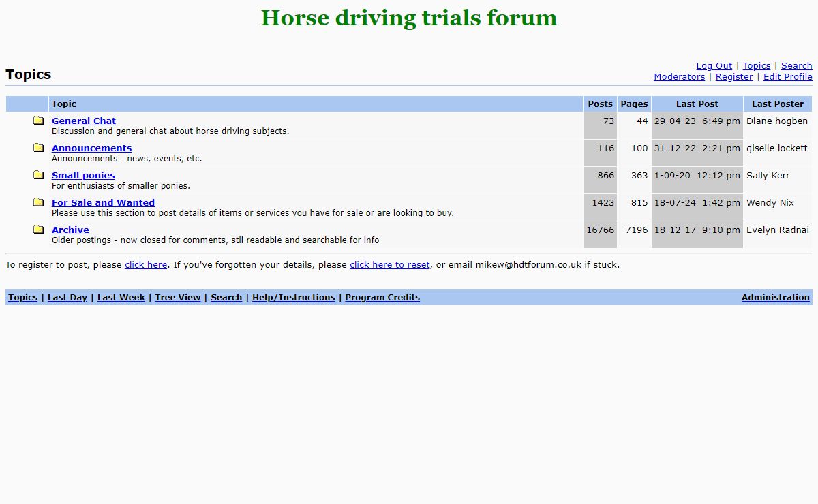Click the General Chat description text
Screen dimensions: 818x504
pos(170,131)
